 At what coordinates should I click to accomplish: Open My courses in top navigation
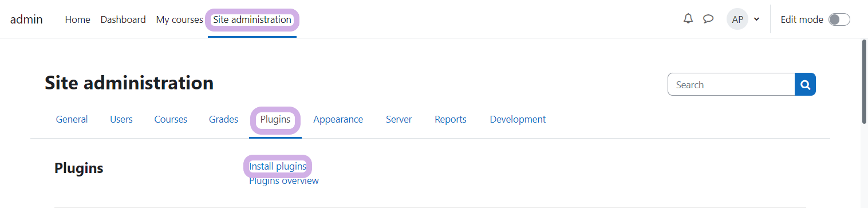click(x=179, y=19)
